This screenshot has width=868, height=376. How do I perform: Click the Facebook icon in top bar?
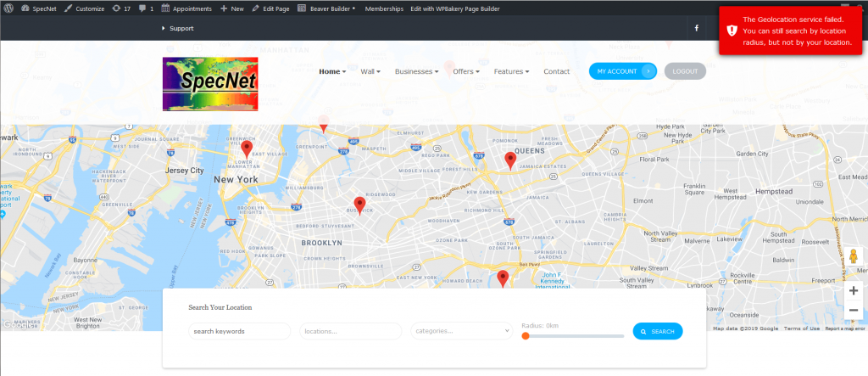696,28
